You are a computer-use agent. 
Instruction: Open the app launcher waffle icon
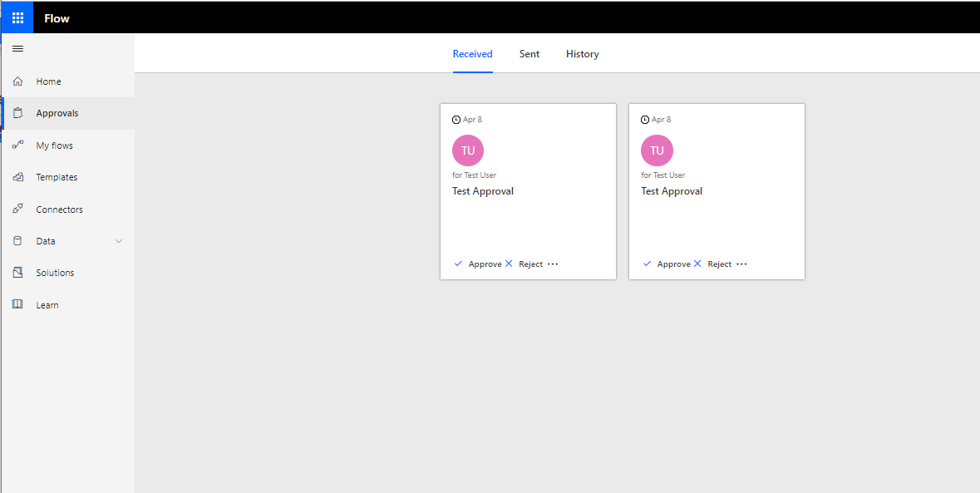click(17, 18)
